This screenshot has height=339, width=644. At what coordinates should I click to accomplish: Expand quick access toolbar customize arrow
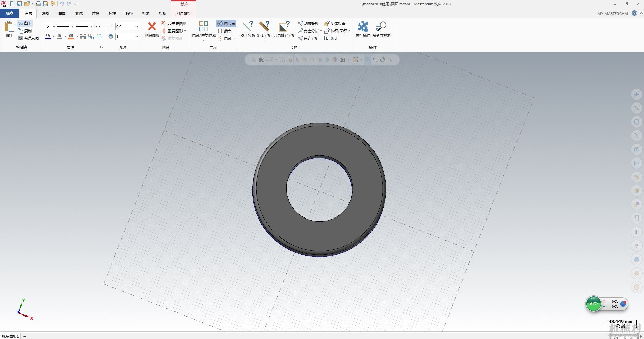point(75,4)
